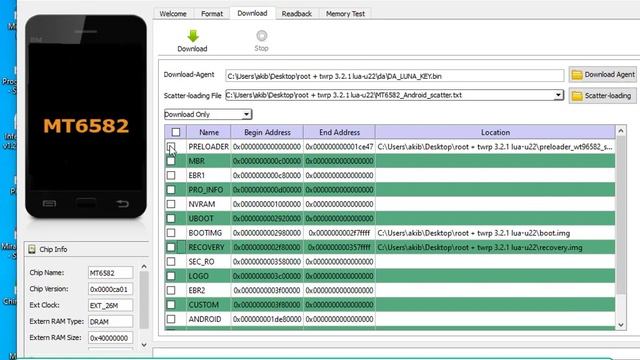
Task: Select the ANDROID partition name cell
Action: click(x=209, y=319)
